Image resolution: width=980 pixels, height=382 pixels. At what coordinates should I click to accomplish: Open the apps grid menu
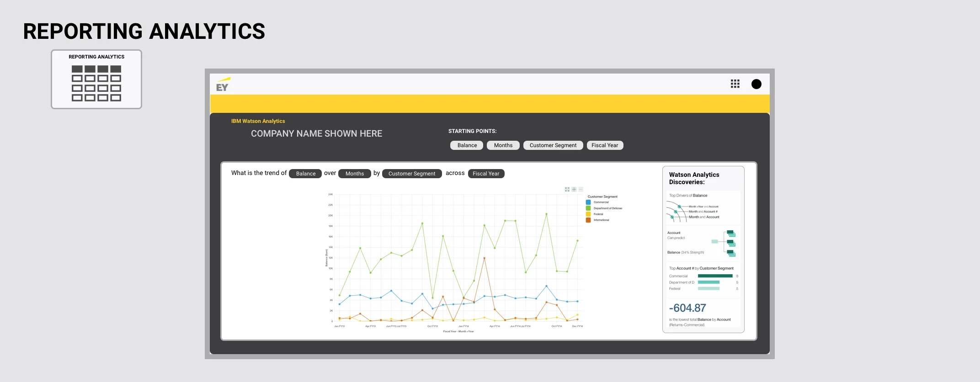point(735,84)
